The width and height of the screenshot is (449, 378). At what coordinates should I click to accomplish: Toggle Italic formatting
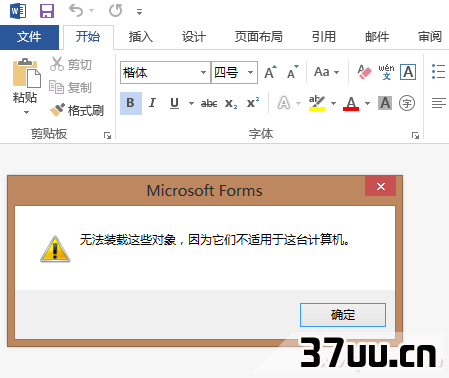pyautogui.click(x=152, y=103)
